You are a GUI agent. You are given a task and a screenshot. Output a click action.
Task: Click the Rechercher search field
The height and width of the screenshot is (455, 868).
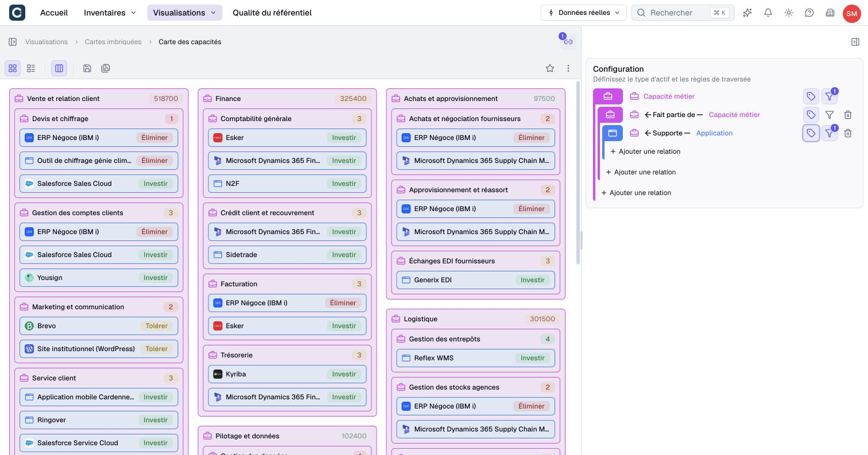point(683,13)
